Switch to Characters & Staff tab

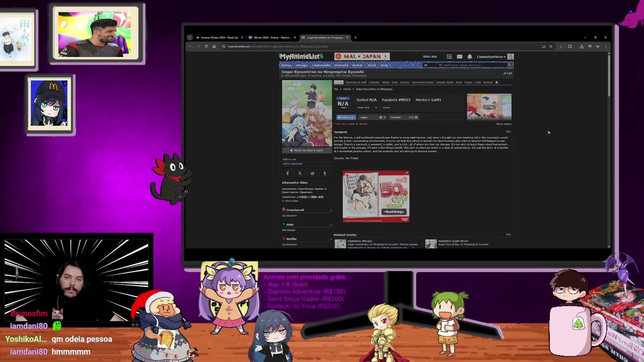pos(356,82)
